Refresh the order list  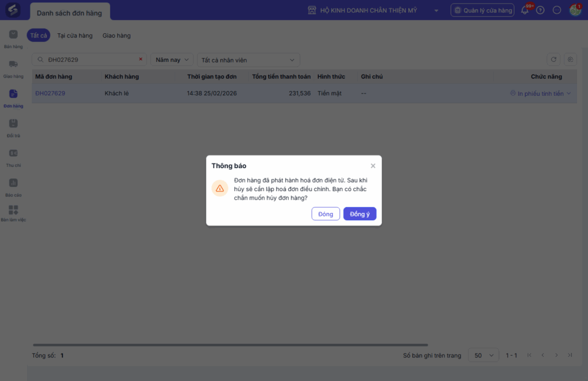(x=554, y=60)
